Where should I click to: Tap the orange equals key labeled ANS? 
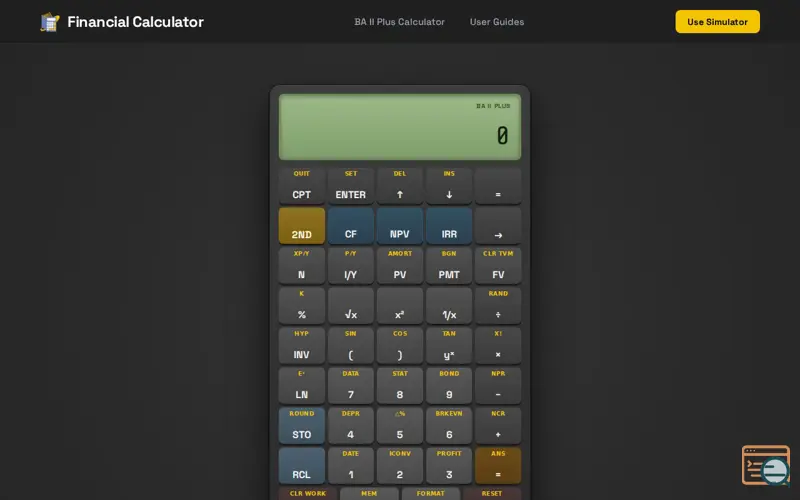point(498,466)
